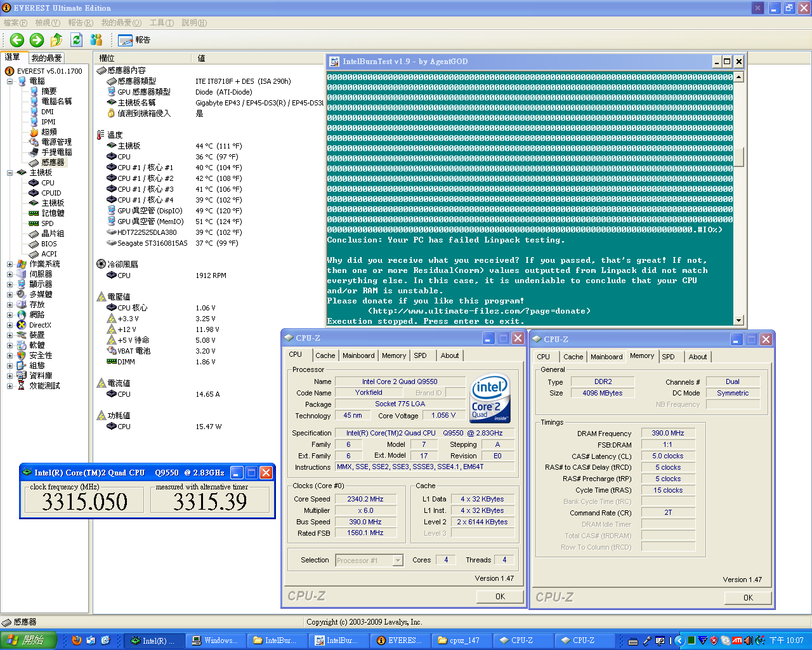Switch to About tab in left CPU-Z window
812x650 pixels.
click(x=450, y=356)
